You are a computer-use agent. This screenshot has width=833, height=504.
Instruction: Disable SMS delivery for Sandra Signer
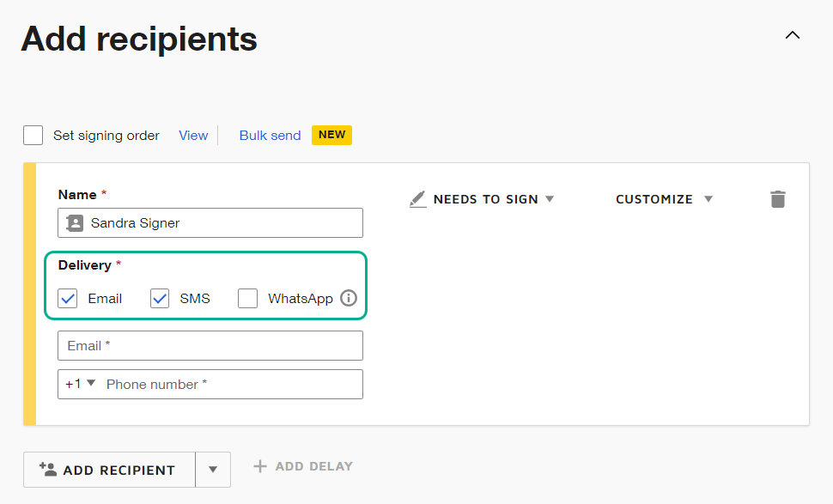pos(159,298)
